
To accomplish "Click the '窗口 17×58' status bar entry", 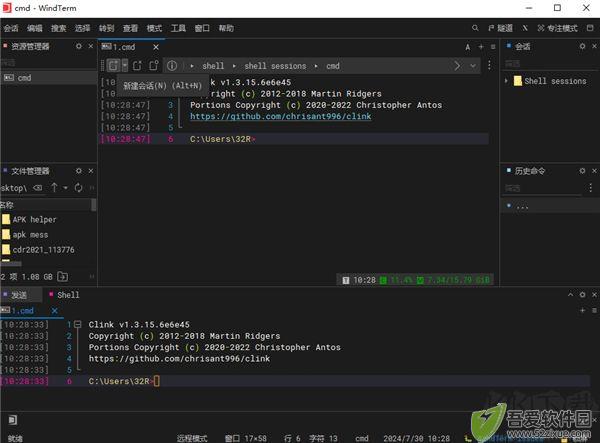I will (245, 438).
